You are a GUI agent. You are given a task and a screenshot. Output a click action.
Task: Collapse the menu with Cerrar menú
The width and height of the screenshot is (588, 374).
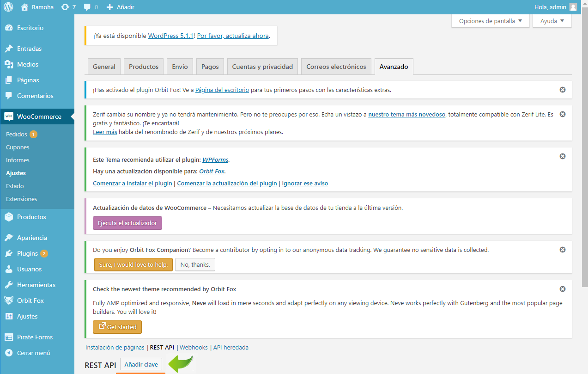coord(33,353)
